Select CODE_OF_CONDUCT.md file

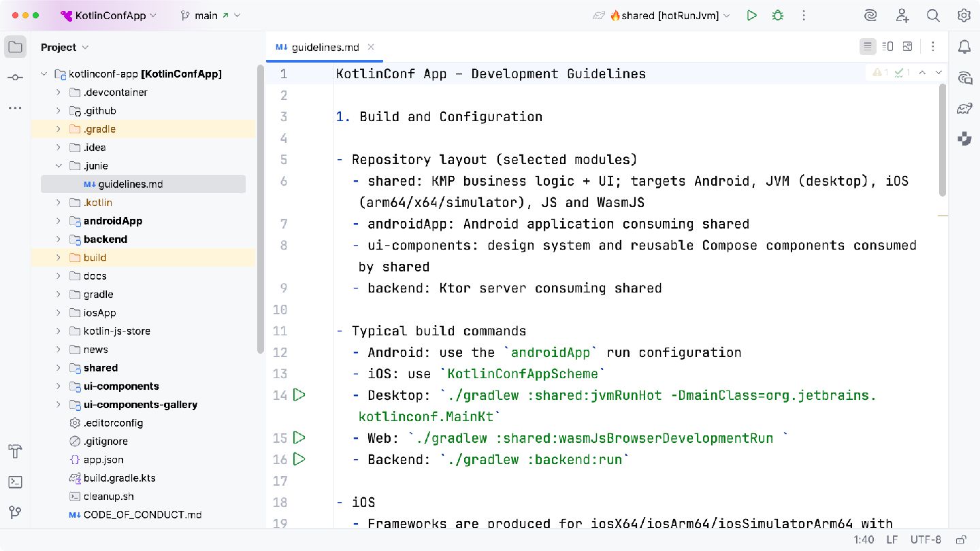pyautogui.click(x=142, y=515)
